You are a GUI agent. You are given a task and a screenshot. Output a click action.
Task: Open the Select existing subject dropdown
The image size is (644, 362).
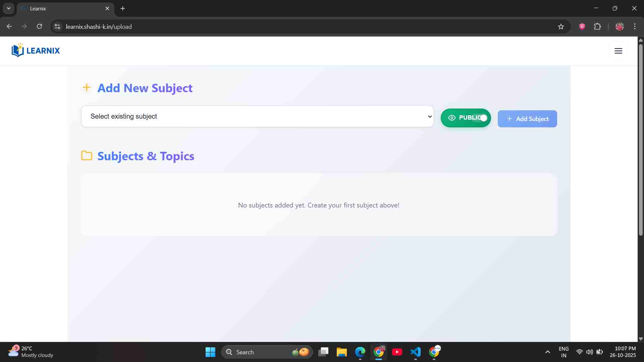[257, 116]
